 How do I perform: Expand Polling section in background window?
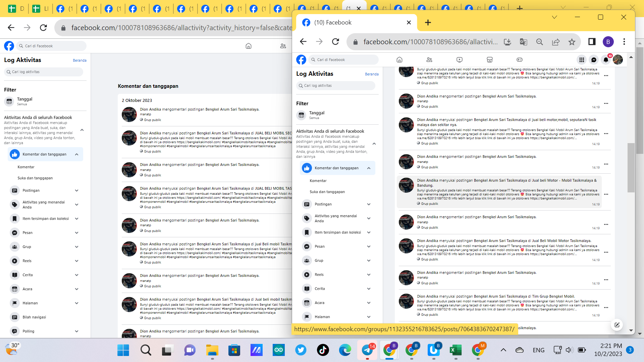click(77, 331)
